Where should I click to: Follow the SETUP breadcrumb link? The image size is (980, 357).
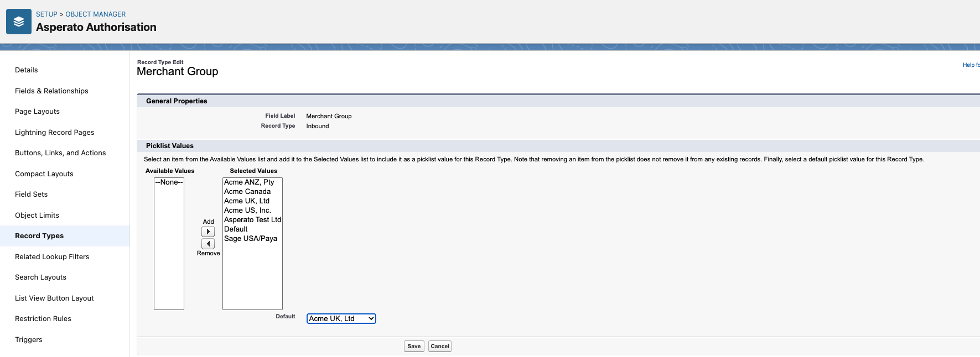[x=46, y=14]
